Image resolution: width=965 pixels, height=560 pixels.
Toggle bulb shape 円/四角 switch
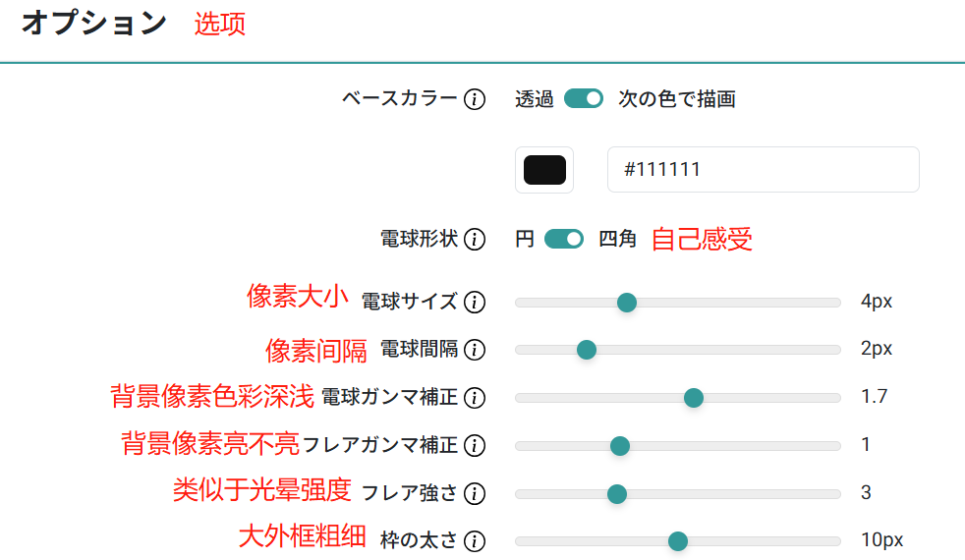click(x=564, y=239)
